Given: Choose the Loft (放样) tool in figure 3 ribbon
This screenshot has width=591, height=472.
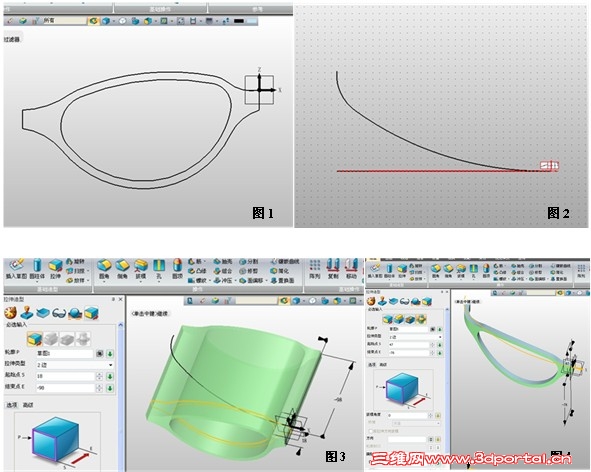Looking at the screenshot, I should pyautogui.click(x=75, y=281).
